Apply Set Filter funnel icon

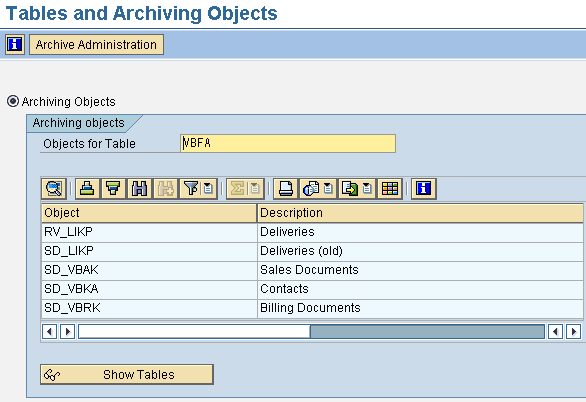click(x=191, y=188)
